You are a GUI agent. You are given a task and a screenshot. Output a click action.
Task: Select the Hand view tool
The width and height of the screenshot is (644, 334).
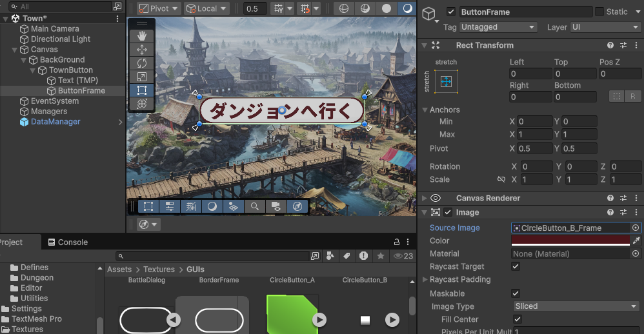(141, 36)
